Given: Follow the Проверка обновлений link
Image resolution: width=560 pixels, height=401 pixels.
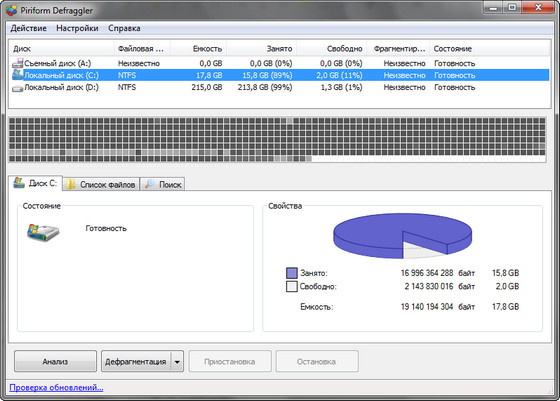Looking at the screenshot, I should [56, 387].
